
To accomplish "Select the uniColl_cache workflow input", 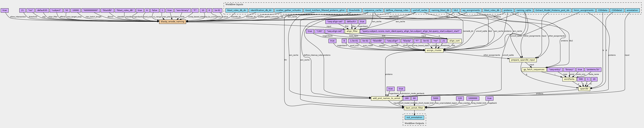I will point(420,11).
